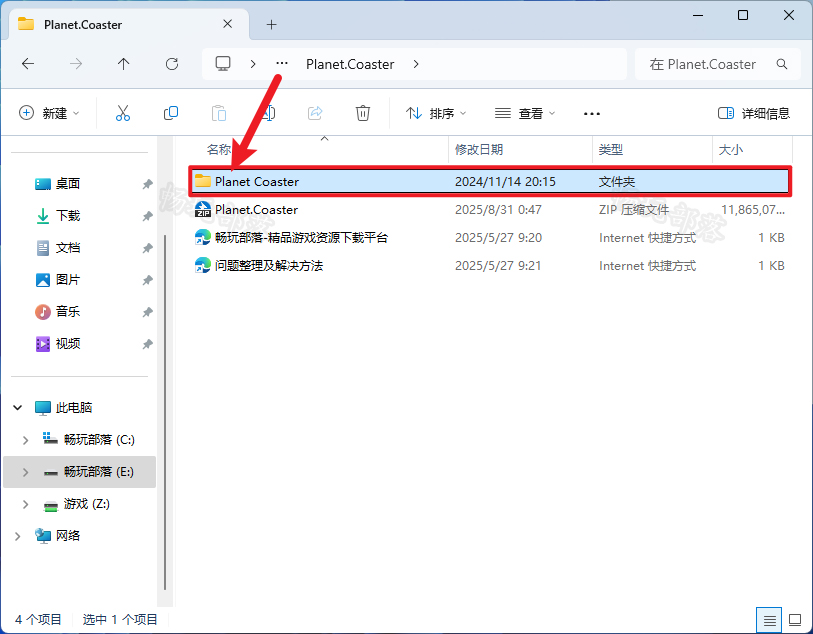
Task: Select 问题整理及解决方法 shortcut
Action: pos(269,266)
